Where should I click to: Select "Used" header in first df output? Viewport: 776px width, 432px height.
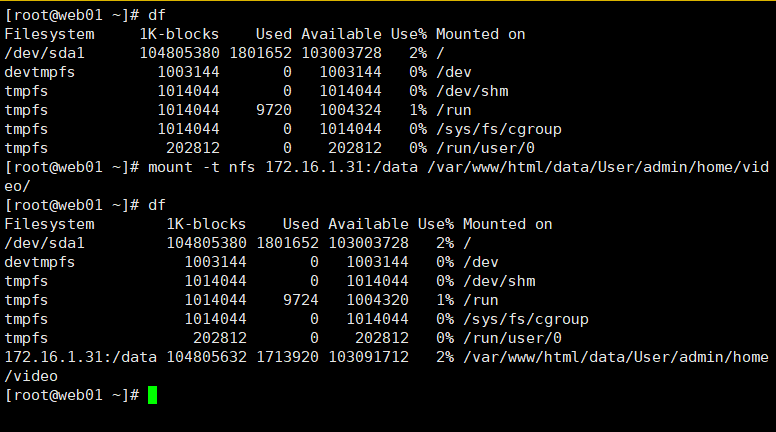pyautogui.click(x=274, y=34)
